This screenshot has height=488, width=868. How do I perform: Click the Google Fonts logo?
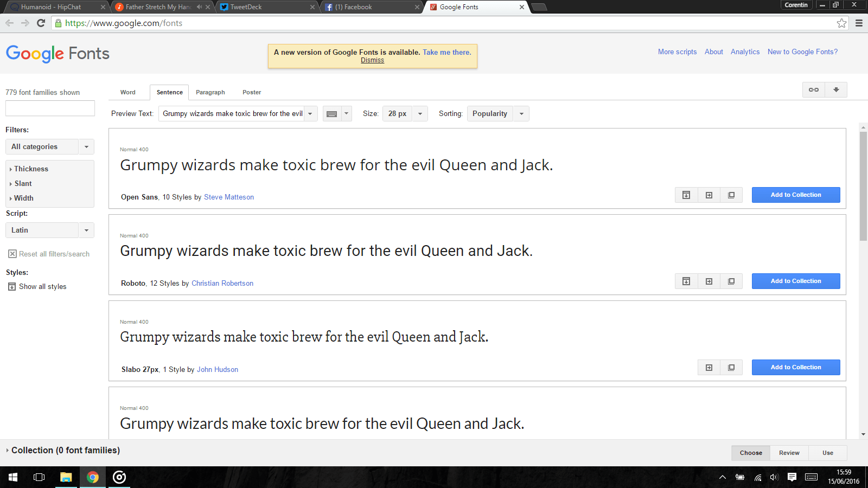pos(58,53)
